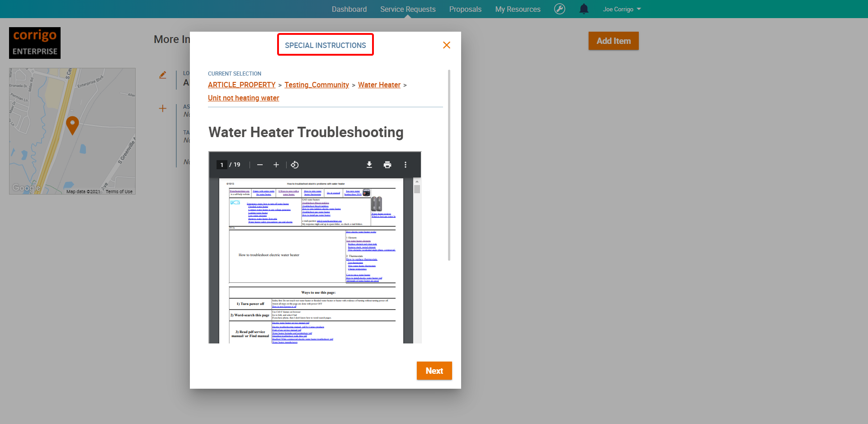Screen dimensions: 868x424
Task: Expand the Joe Corrigo user dropdown
Action: click(x=622, y=9)
